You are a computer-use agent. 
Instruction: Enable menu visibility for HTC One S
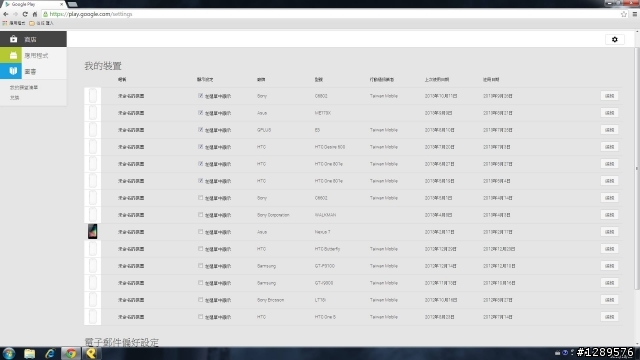pyautogui.click(x=200, y=317)
